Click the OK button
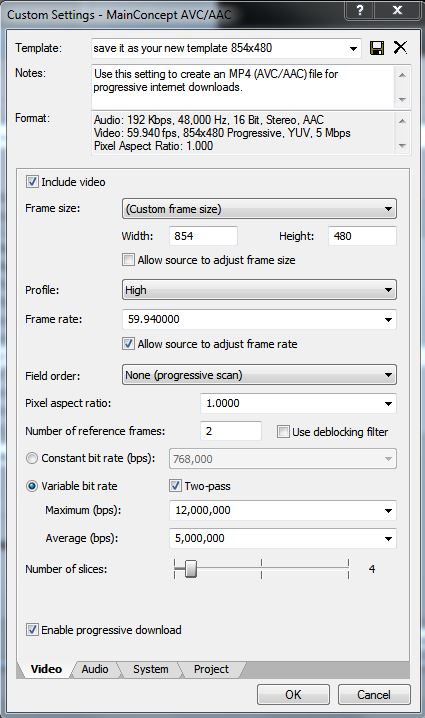Image resolution: width=425 pixels, height=718 pixels. 293,695
